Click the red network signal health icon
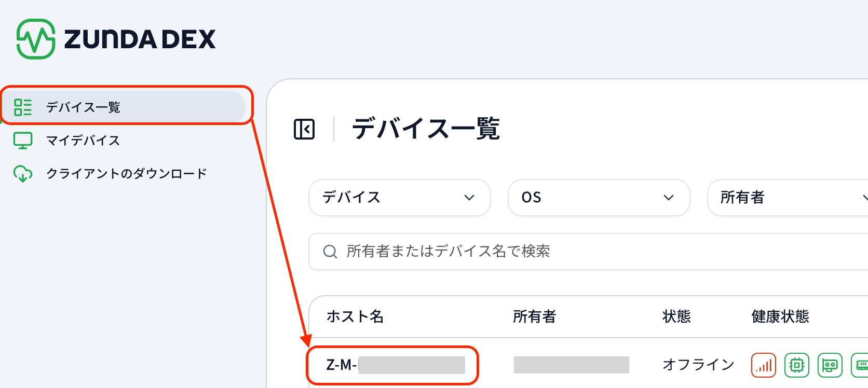This screenshot has height=388, width=868. click(x=763, y=365)
